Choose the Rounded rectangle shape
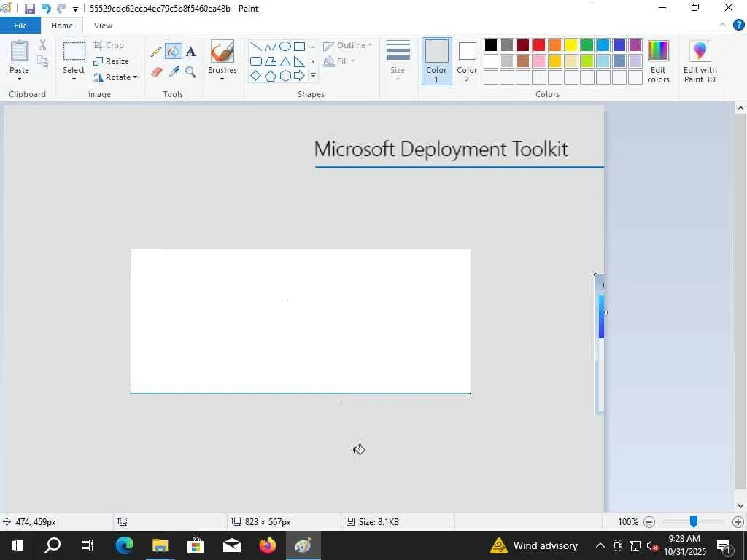The height and width of the screenshot is (560, 747). coord(256,61)
